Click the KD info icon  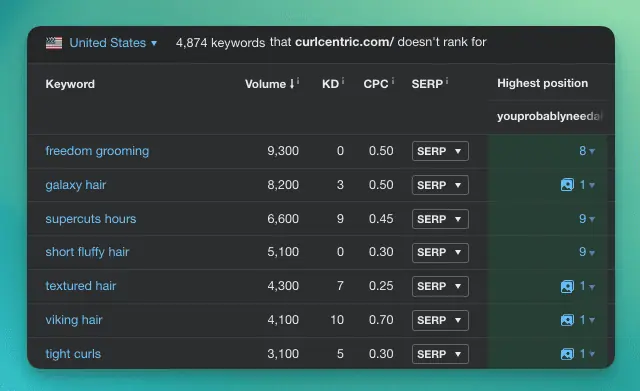(343, 81)
